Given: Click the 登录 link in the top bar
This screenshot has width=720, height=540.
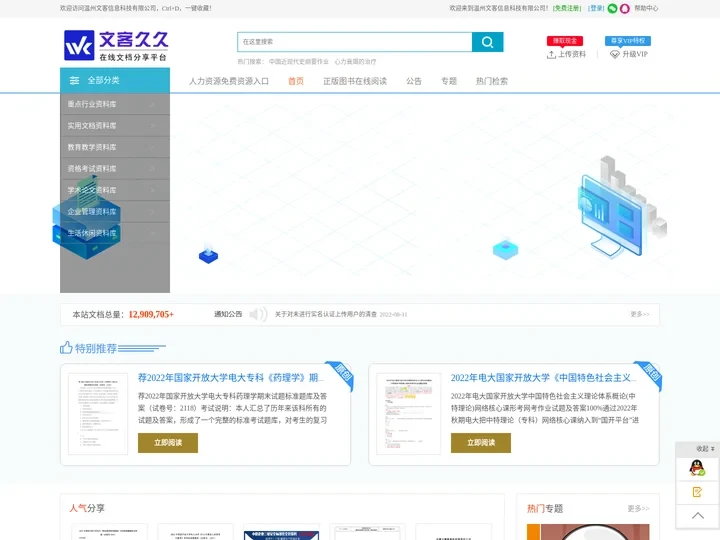Looking at the screenshot, I should [596, 8].
